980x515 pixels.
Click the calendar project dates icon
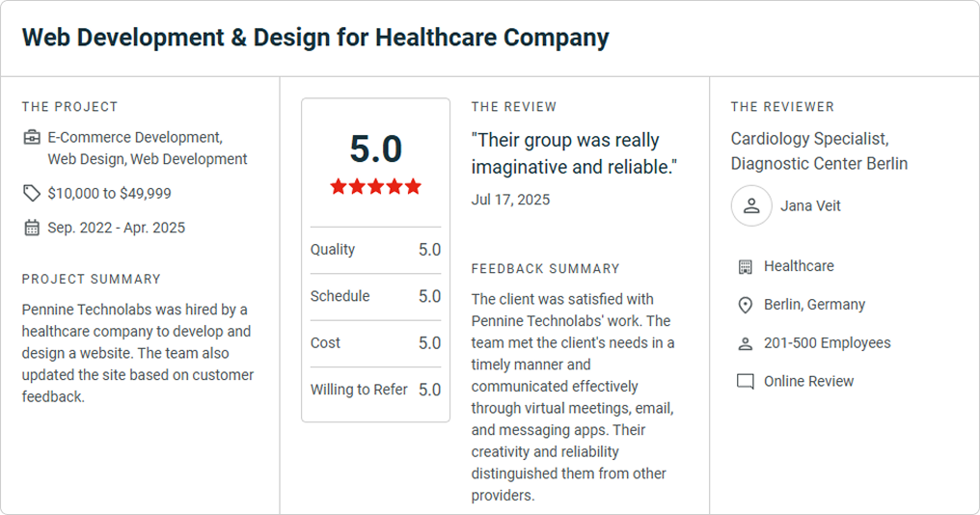coord(32,228)
